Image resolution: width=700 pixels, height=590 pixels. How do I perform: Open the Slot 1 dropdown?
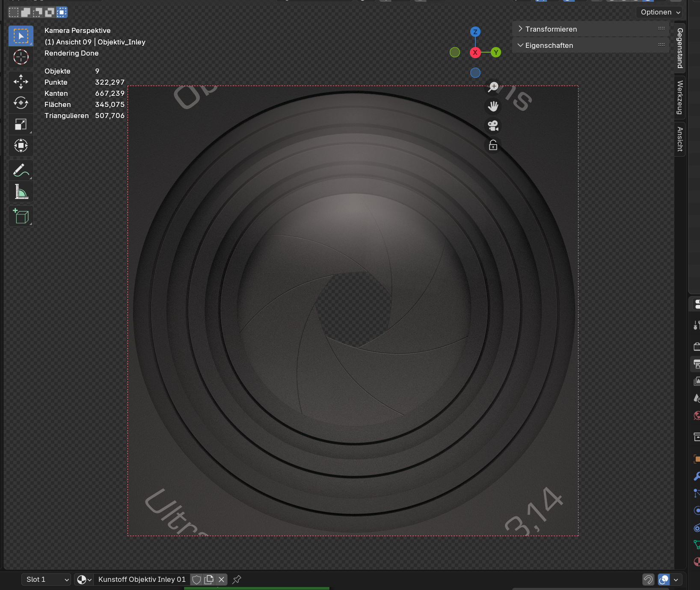(46, 579)
